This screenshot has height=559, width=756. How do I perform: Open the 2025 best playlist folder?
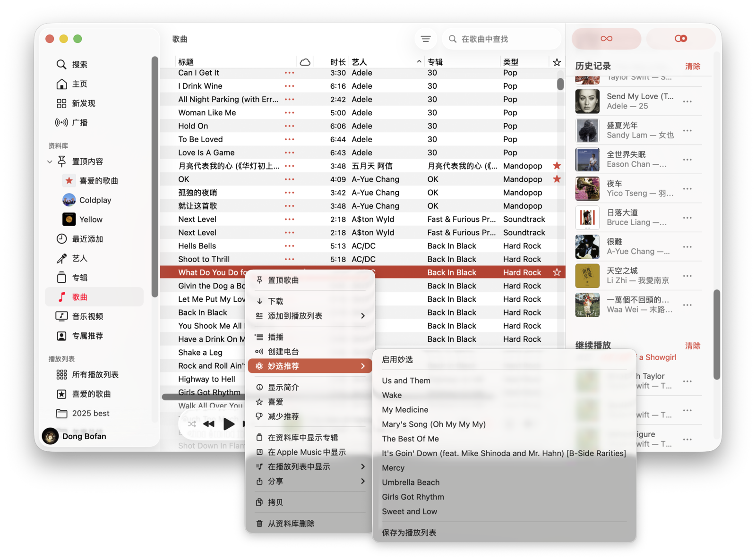click(94, 413)
